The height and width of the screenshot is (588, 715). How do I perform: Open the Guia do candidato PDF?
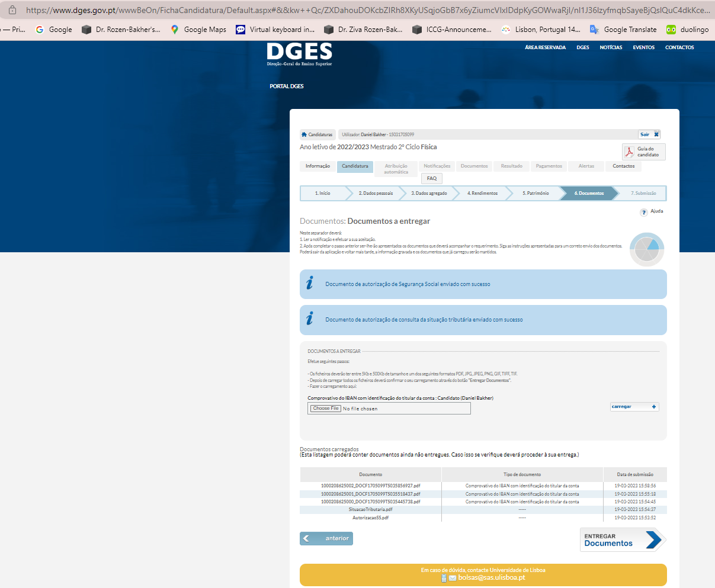pos(643,152)
